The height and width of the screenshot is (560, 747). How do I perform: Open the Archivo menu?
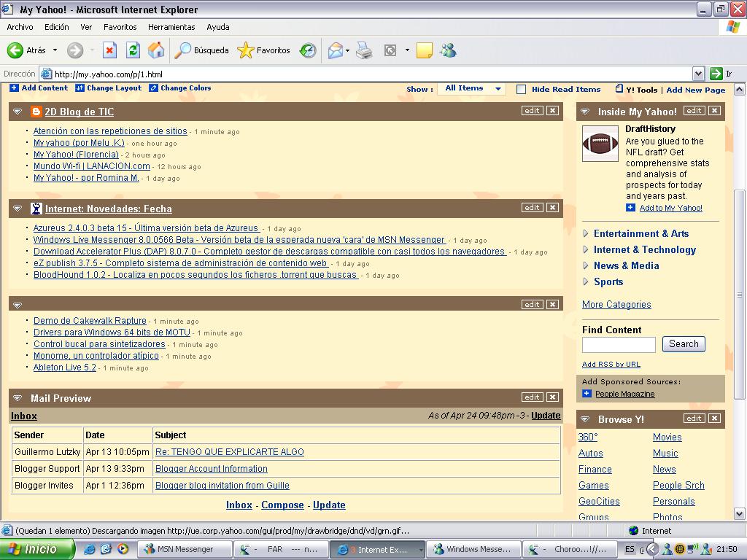point(20,27)
